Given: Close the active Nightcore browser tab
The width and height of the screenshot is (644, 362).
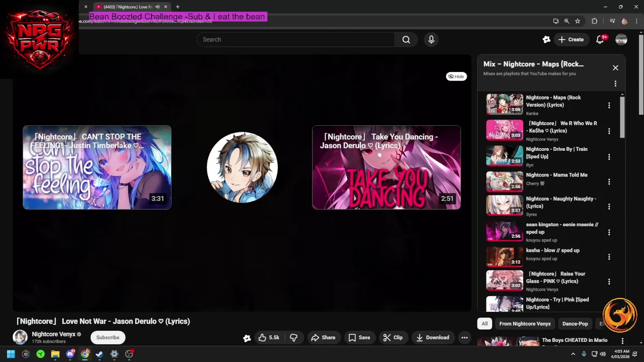Looking at the screenshot, I should coord(166,7).
